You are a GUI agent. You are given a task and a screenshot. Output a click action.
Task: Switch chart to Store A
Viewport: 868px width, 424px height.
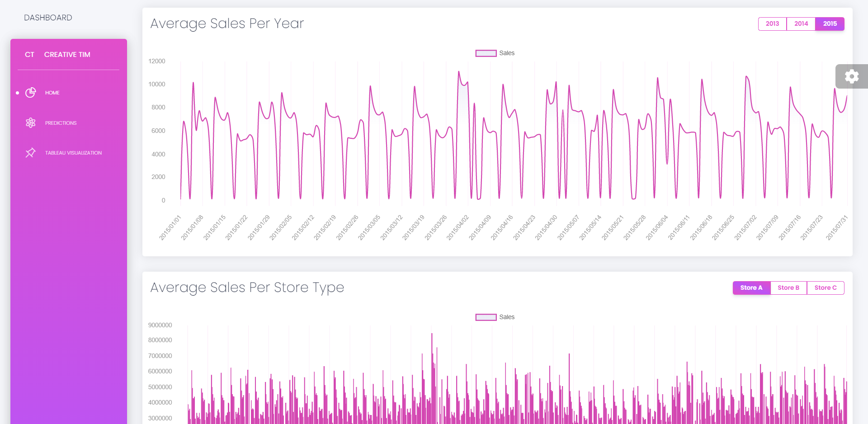[x=751, y=288]
